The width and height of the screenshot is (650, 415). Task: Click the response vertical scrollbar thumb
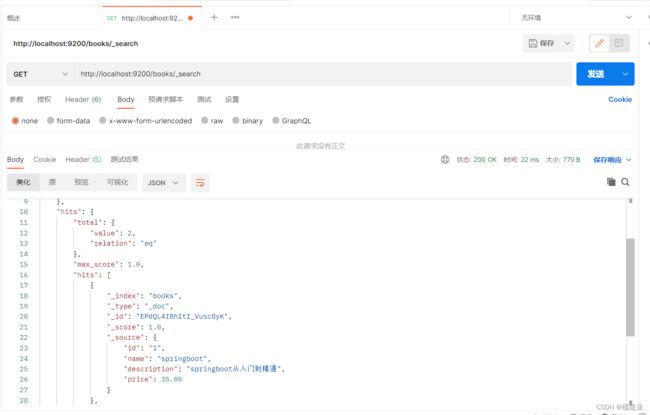coord(631,287)
